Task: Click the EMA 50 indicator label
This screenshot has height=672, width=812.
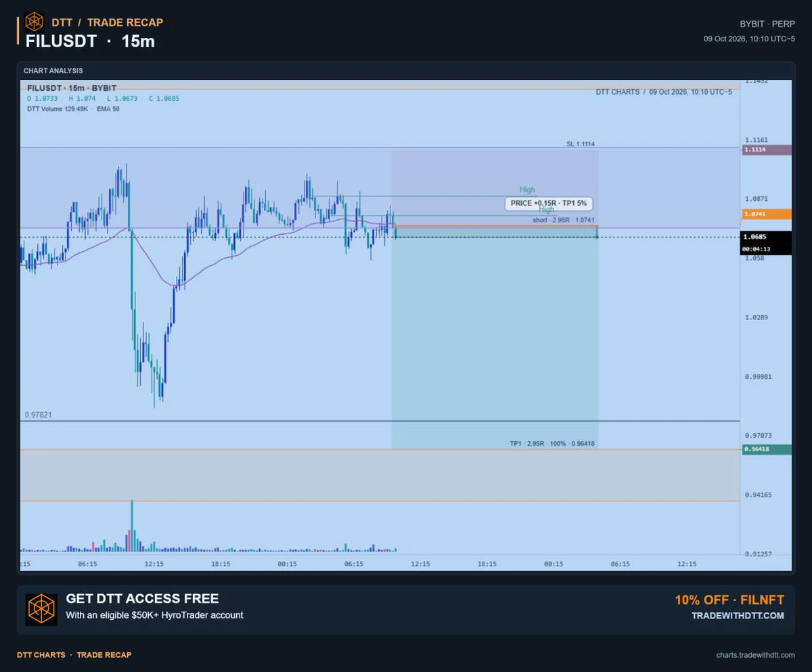Action: pyautogui.click(x=108, y=108)
